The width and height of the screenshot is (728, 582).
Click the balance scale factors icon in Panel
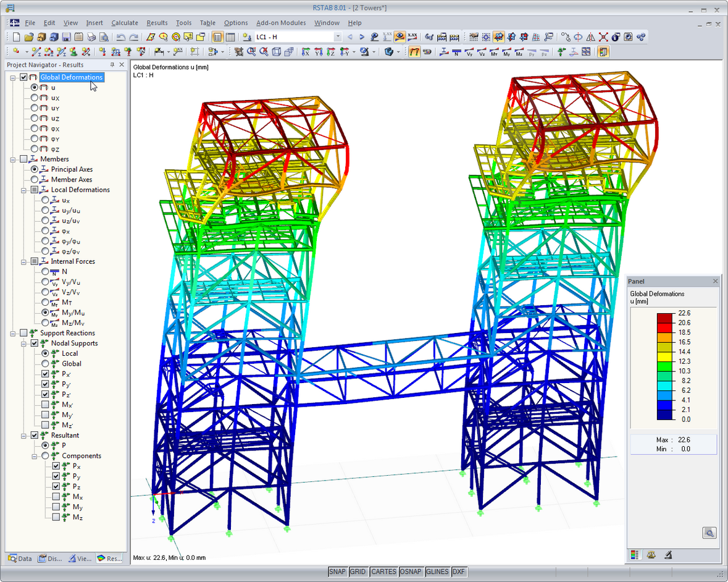(x=651, y=555)
